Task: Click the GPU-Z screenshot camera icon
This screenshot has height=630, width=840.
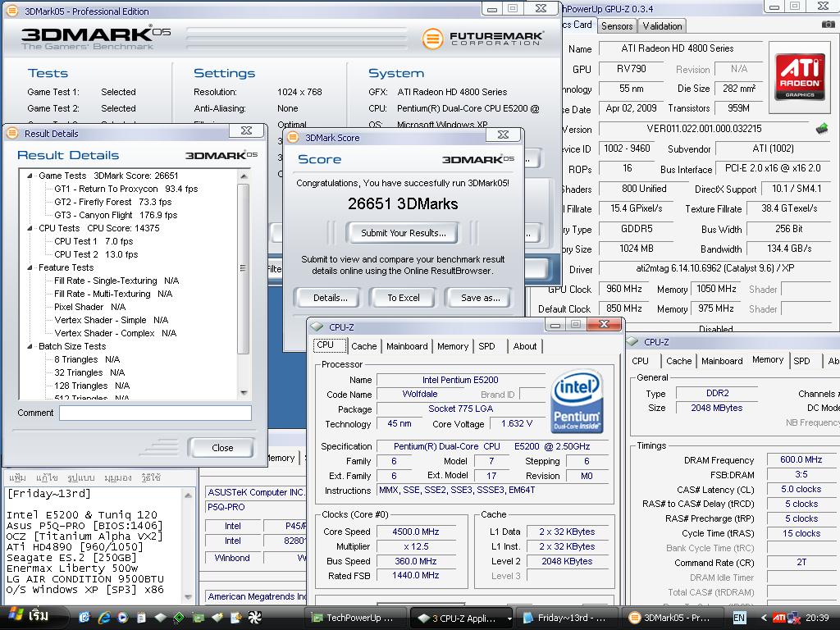Action: tap(828, 25)
